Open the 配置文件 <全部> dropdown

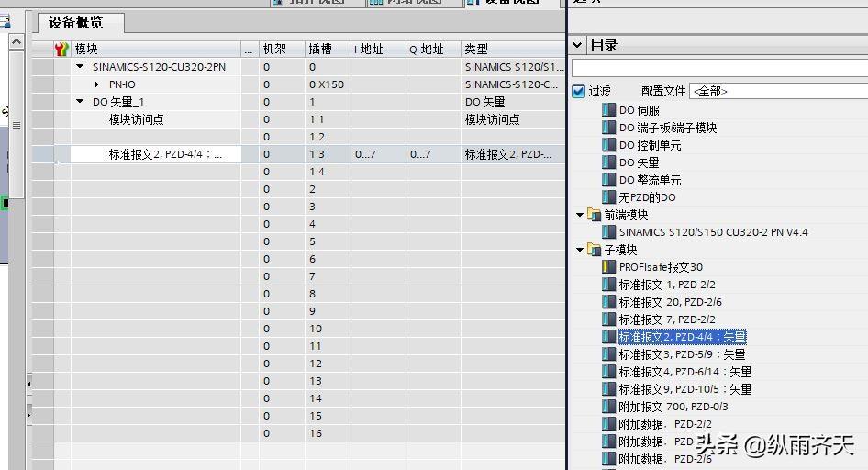(x=778, y=91)
